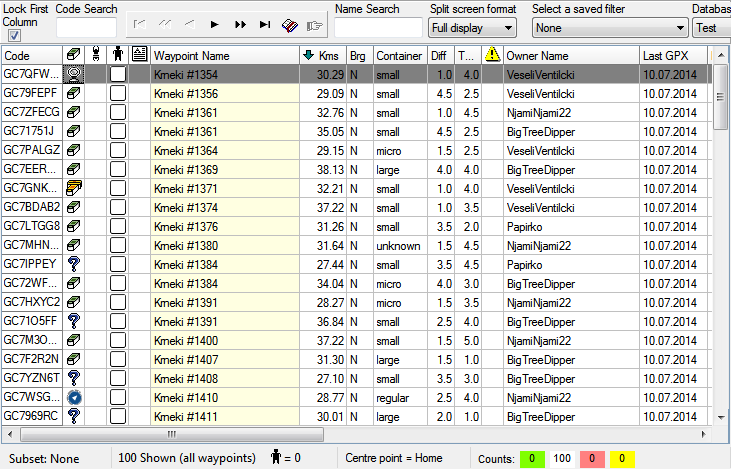Click webcam cache icon in GC7QFW row
The height and width of the screenshot is (469, 731).
click(x=74, y=74)
